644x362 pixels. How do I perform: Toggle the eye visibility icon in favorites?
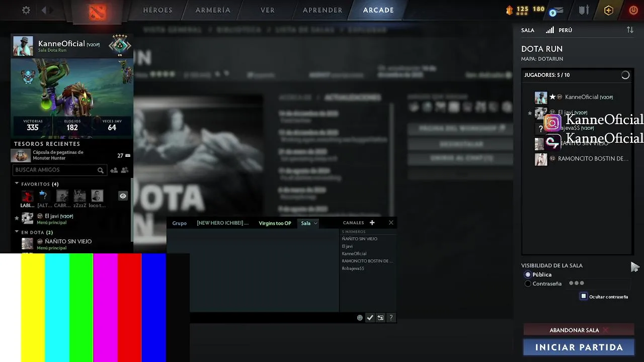(x=123, y=196)
